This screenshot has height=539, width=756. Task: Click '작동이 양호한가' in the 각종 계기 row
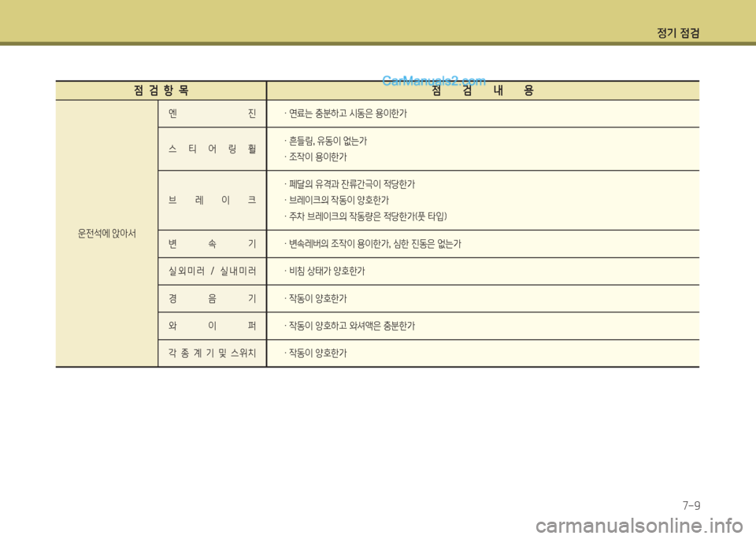317,353
